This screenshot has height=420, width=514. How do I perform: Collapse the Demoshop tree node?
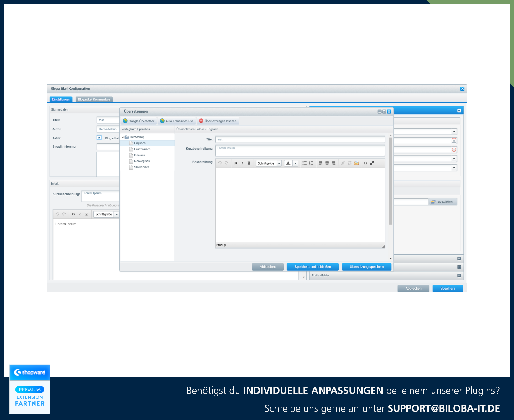tap(123, 137)
